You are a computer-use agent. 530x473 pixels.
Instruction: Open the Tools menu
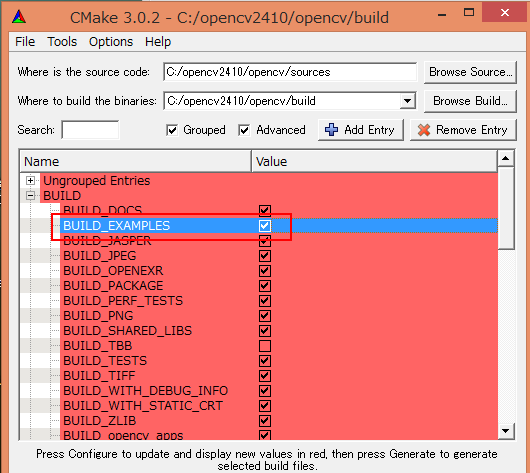pos(62,42)
